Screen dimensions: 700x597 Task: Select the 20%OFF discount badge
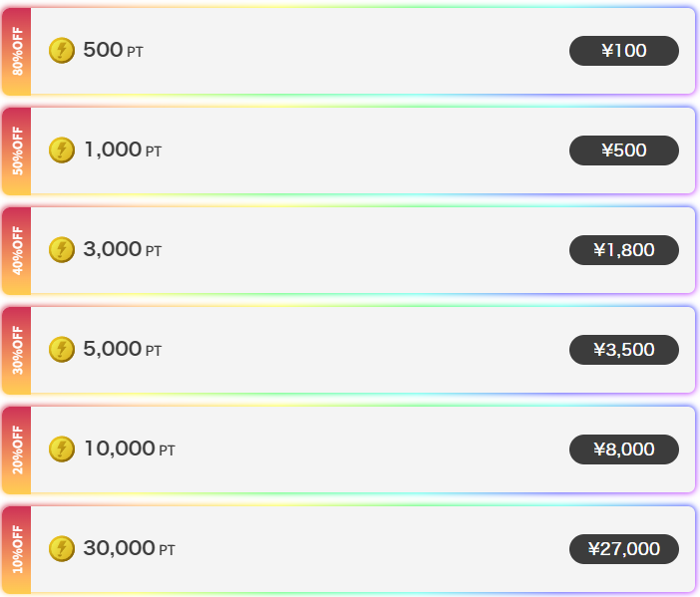tap(17, 449)
